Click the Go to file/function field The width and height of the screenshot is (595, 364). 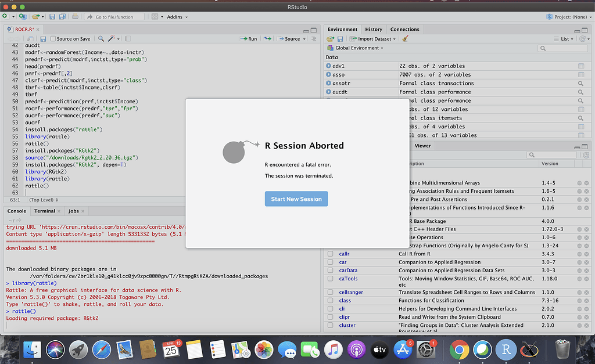click(x=114, y=17)
